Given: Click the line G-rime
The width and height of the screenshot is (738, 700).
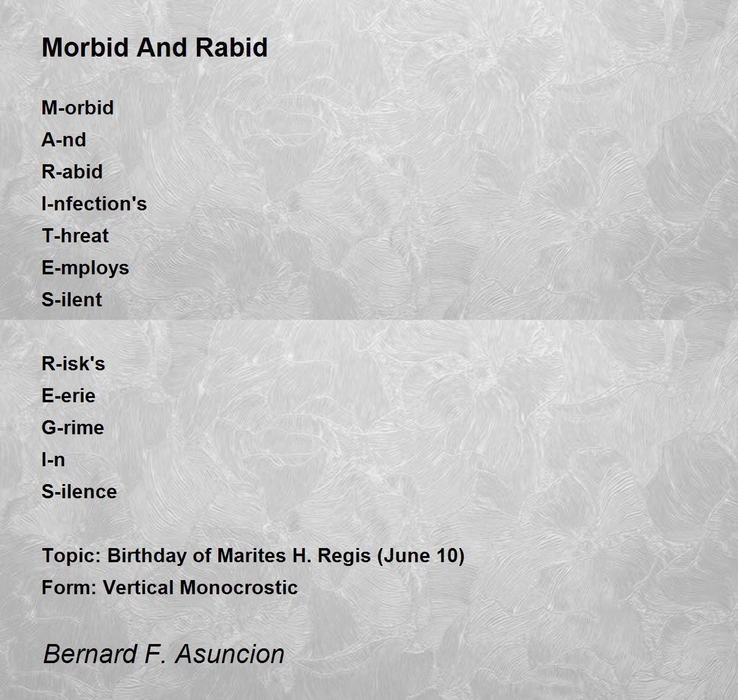Looking at the screenshot, I should (73, 428).
